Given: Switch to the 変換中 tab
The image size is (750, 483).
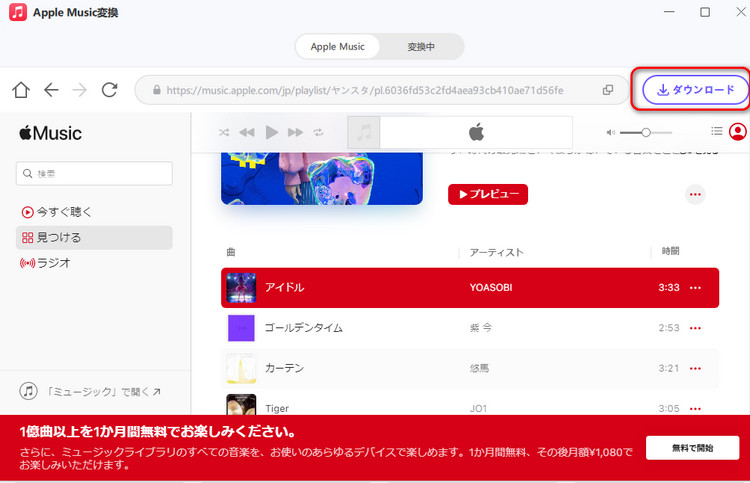Looking at the screenshot, I should point(421,47).
